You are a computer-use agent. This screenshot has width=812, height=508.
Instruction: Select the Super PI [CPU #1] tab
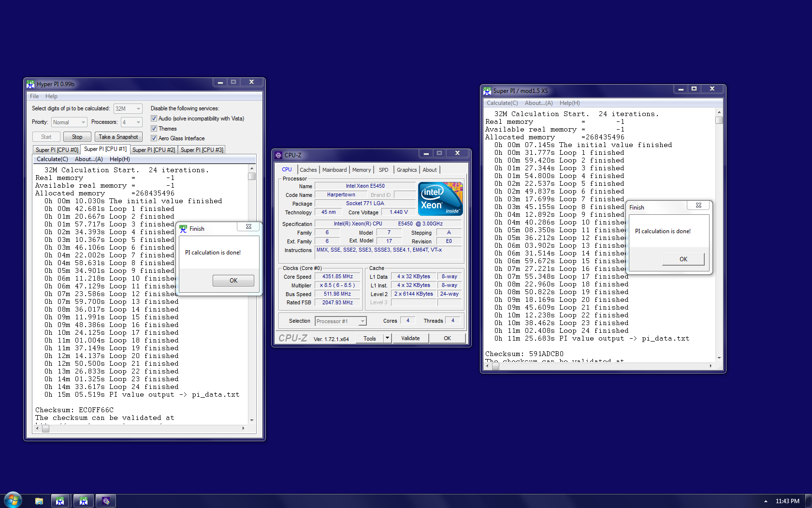[105, 149]
